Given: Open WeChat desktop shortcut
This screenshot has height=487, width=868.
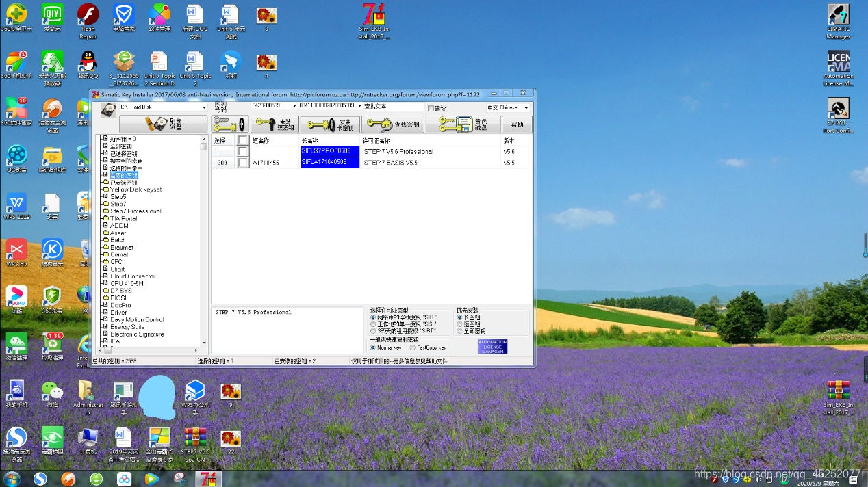Looking at the screenshot, I should [52, 393].
